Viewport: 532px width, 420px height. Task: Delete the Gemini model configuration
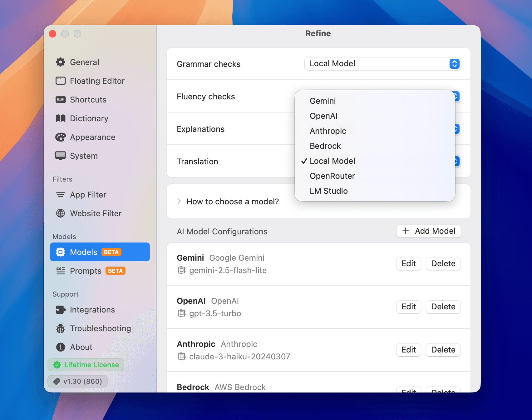click(x=443, y=263)
